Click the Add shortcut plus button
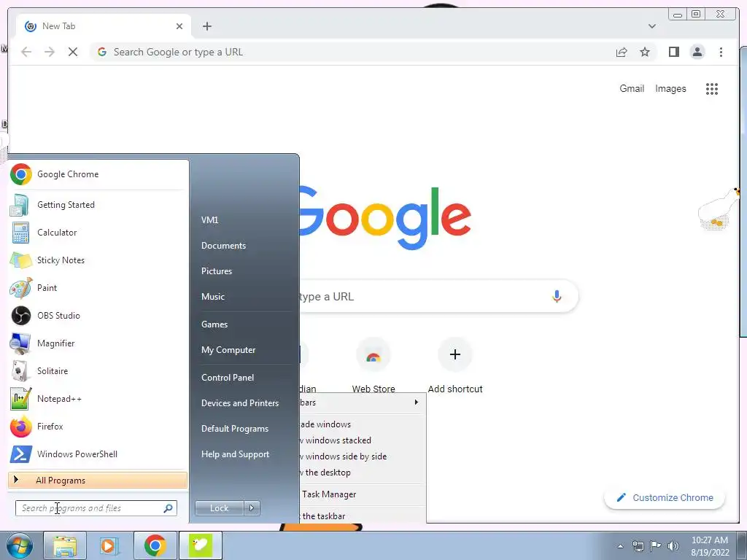The width and height of the screenshot is (747, 560). (x=455, y=354)
